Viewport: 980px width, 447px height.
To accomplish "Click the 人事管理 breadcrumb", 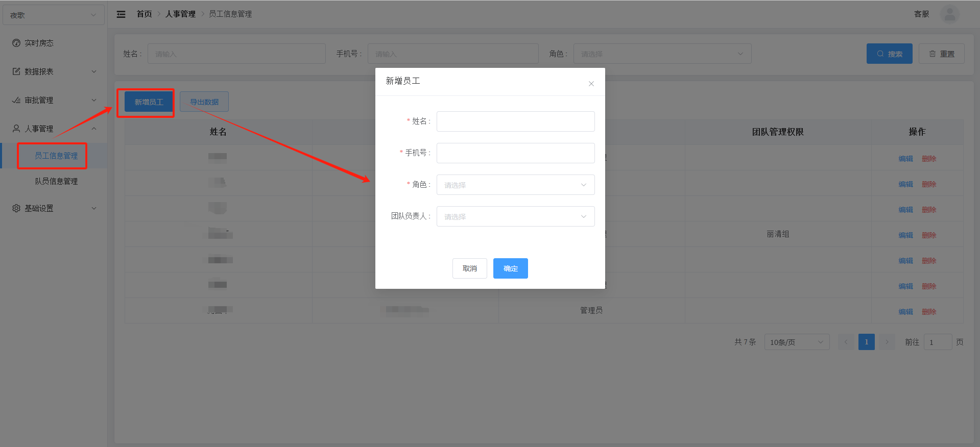I will tap(180, 14).
